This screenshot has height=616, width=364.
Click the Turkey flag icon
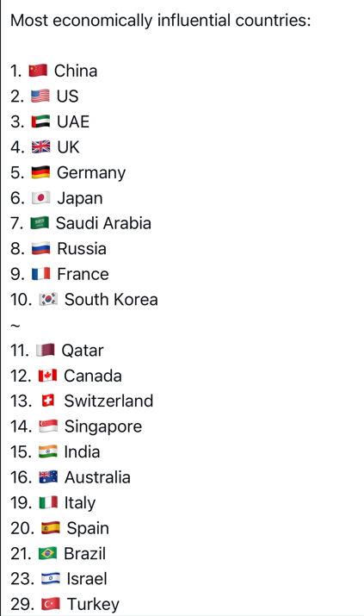tap(51, 604)
